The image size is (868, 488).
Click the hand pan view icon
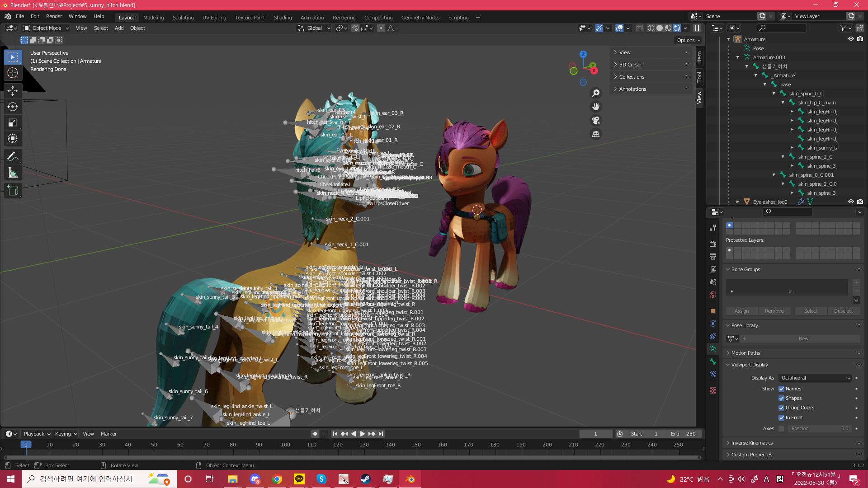coord(596,107)
